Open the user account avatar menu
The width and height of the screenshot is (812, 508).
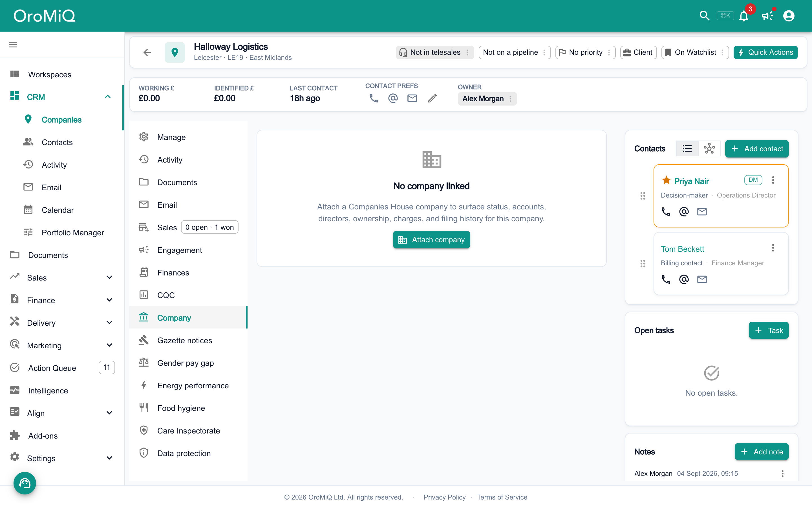coord(789,16)
